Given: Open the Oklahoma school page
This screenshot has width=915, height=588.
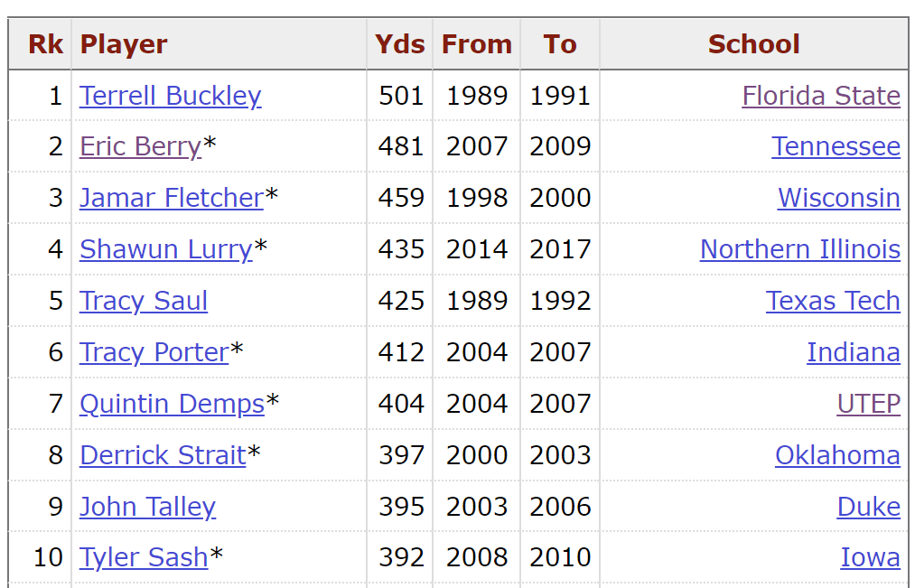Looking at the screenshot, I should coord(838,455).
